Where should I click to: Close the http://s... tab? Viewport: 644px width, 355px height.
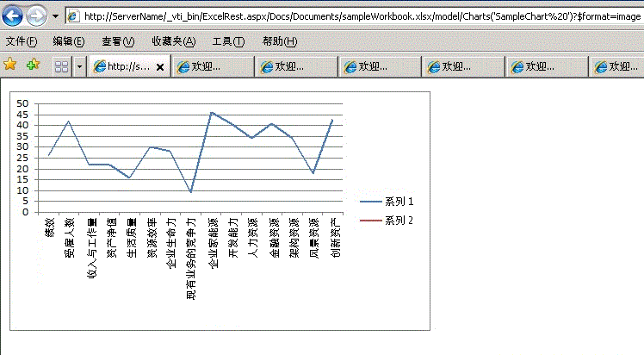pos(160,67)
